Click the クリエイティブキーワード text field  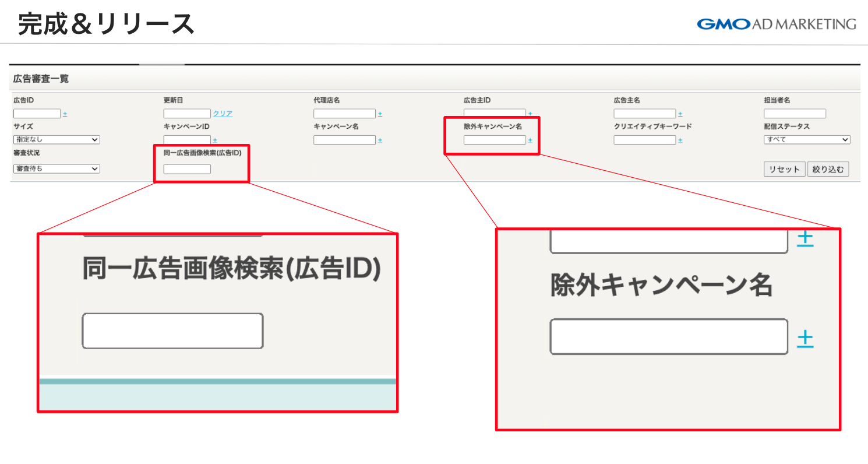(644, 140)
